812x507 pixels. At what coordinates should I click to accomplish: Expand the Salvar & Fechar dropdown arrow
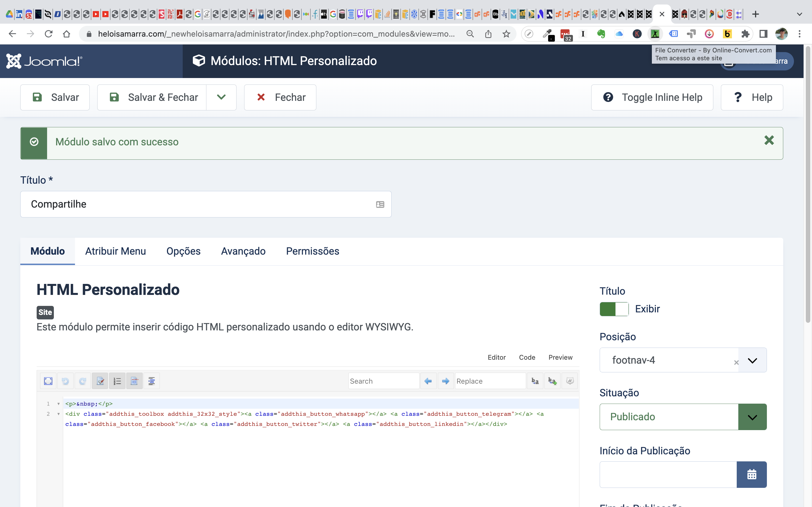pyautogui.click(x=221, y=97)
